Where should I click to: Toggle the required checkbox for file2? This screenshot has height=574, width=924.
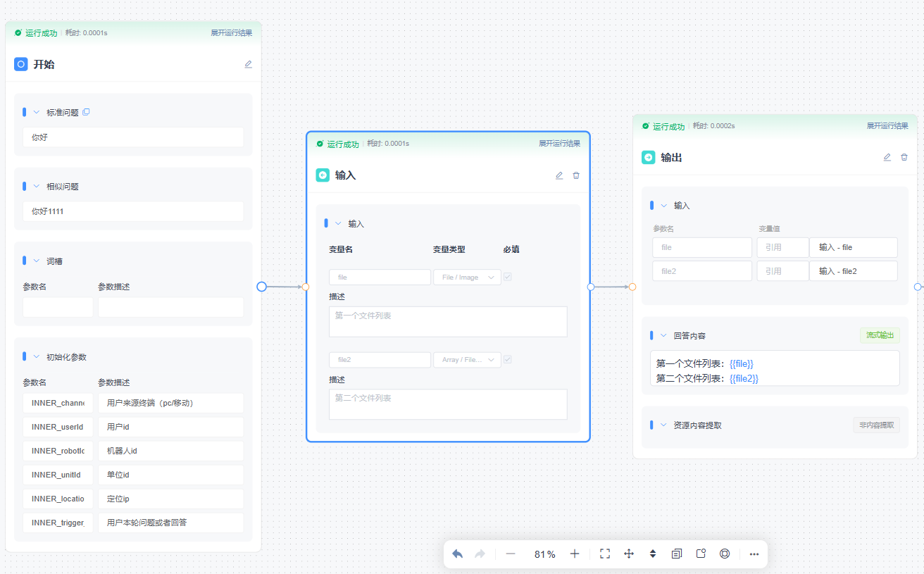507,359
